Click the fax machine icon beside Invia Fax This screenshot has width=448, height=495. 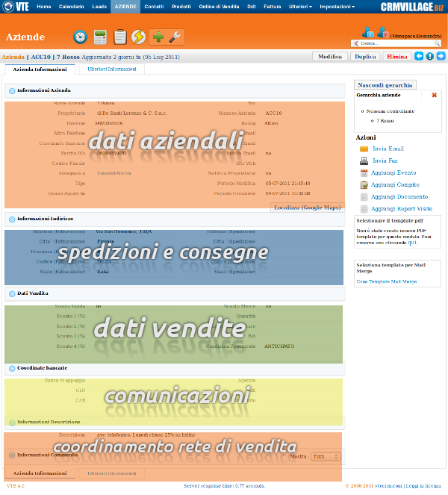tap(364, 161)
